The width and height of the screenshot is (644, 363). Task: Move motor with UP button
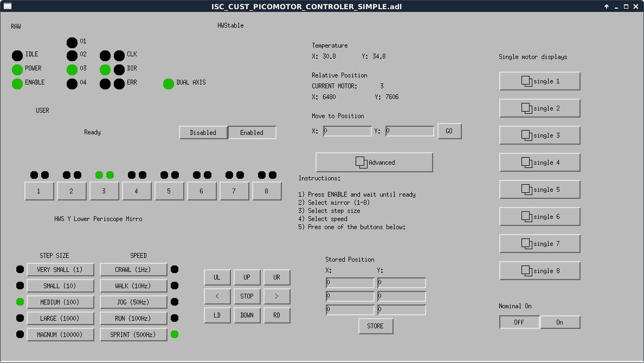(247, 277)
